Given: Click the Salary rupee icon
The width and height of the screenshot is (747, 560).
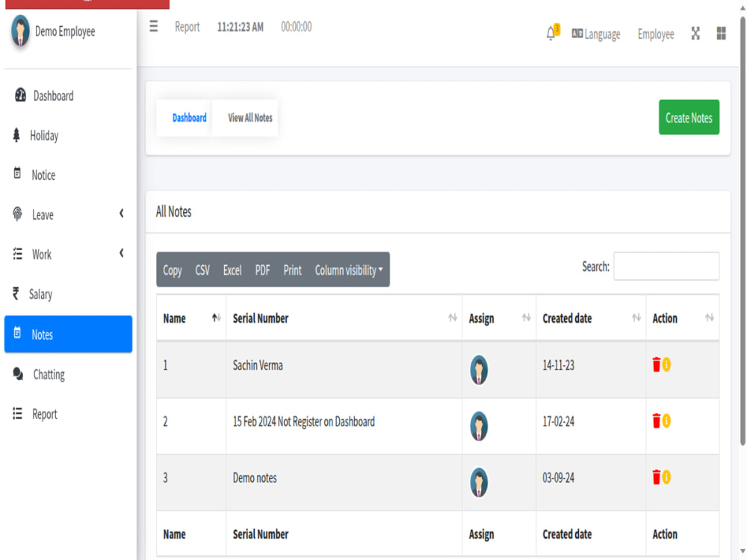Looking at the screenshot, I should click(x=16, y=293).
